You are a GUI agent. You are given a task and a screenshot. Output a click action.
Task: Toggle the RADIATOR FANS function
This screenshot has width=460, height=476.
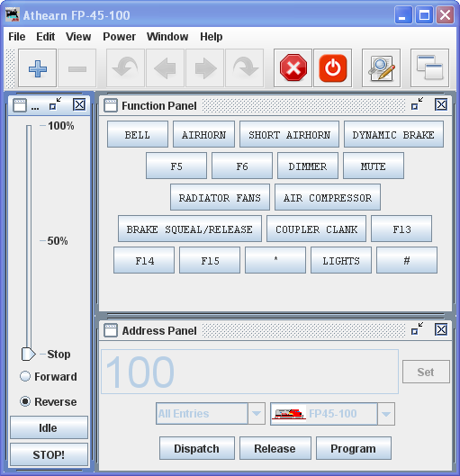(x=220, y=197)
